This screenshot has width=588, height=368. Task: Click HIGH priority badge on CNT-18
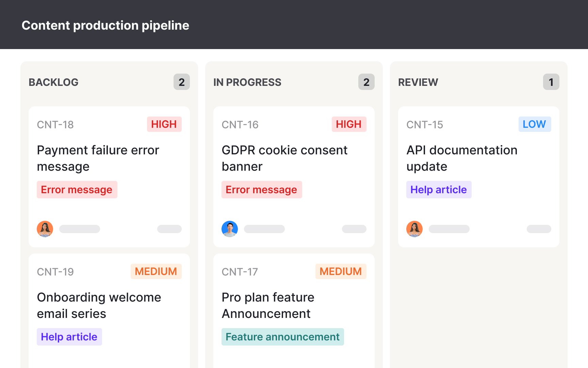coord(164,124)
